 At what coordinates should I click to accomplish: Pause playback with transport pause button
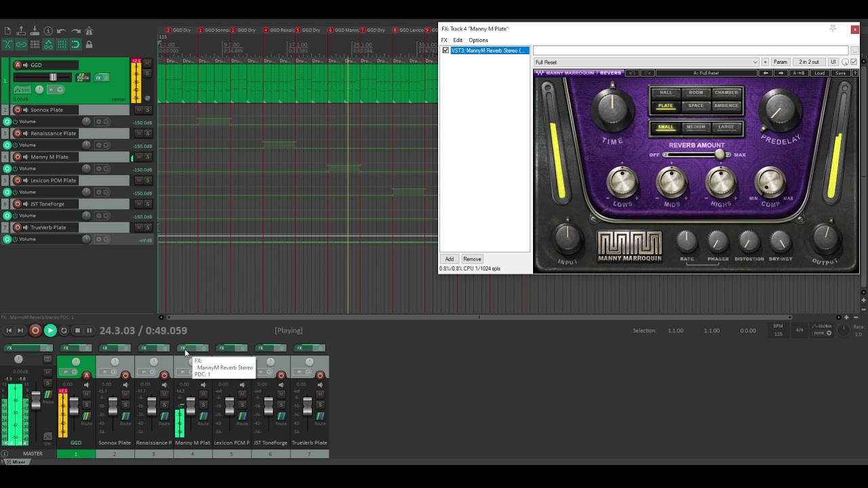(89, 331)
